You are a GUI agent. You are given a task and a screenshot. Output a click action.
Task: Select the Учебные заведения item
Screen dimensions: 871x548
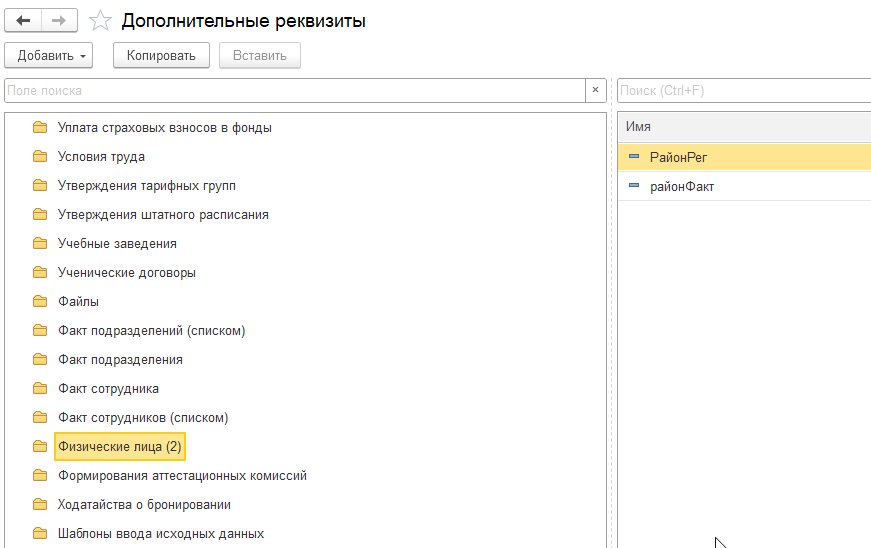[117, 244]
